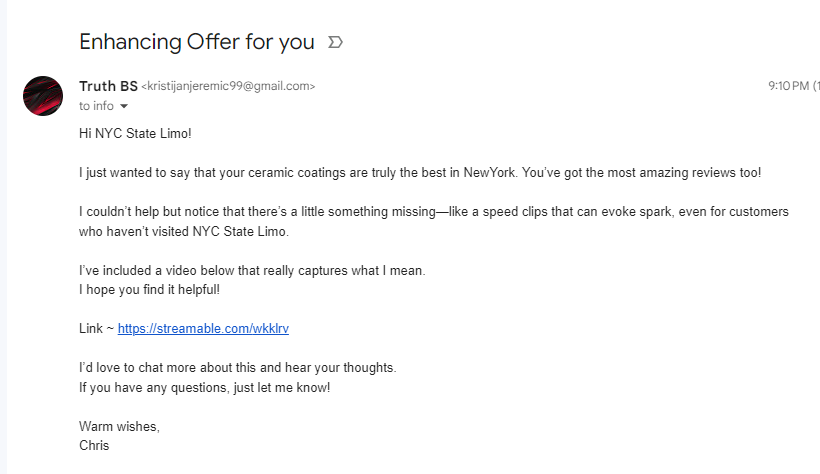Screen dimensions: 820x474
Task: Open the streamable.com/wkklrv link
Action: click(x=203, y=329)
